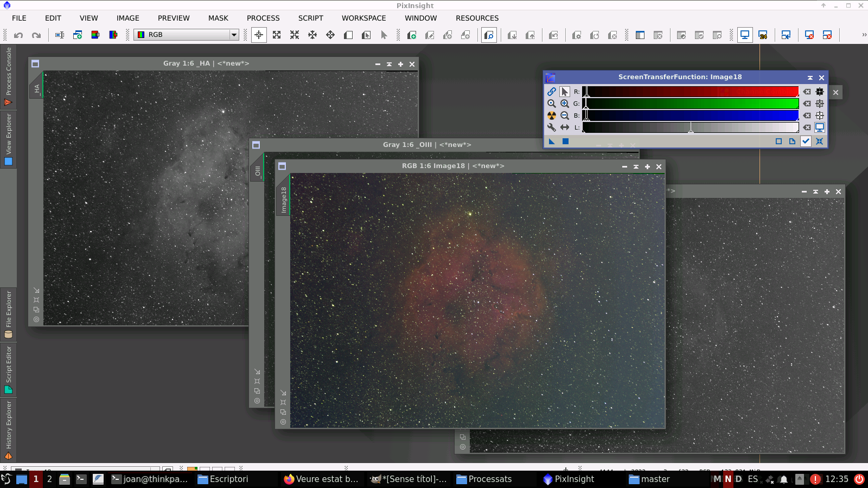Enable auto-stretch in the ScreenTransferFunction panel
This screenshot has height=488, width=868.
[x=551, y=115]
